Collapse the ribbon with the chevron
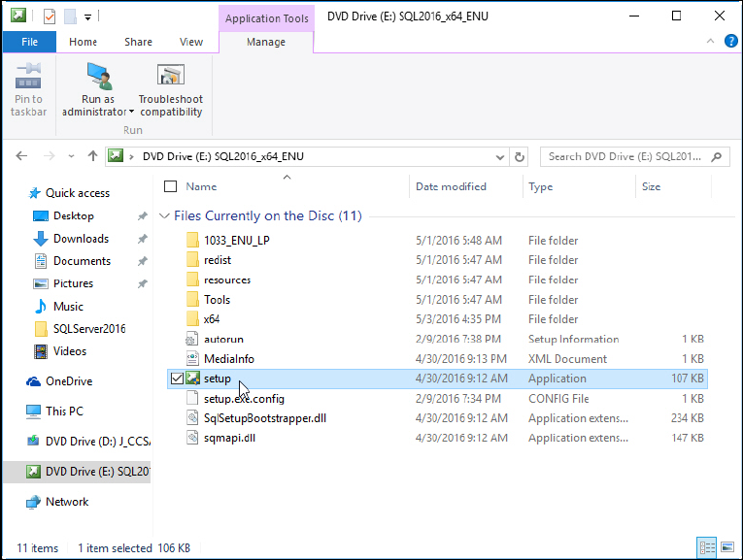This screenshot has height=560, width=743. [710, 41]
